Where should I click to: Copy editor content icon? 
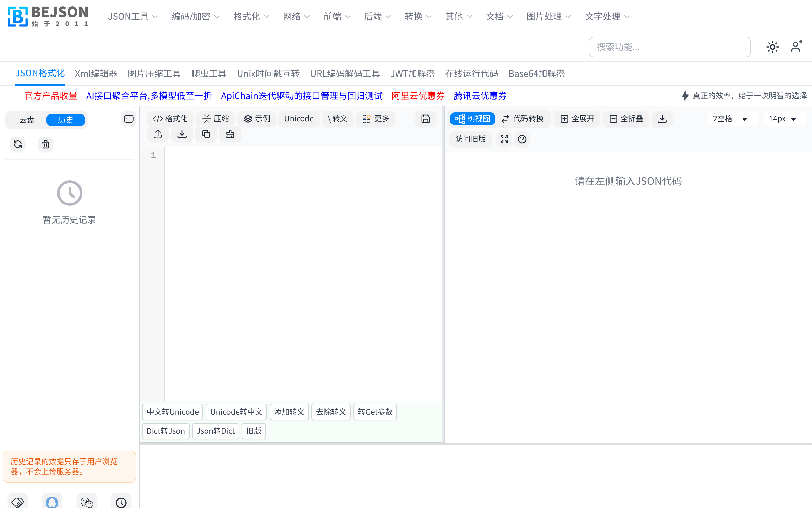(x=206, y=134)
